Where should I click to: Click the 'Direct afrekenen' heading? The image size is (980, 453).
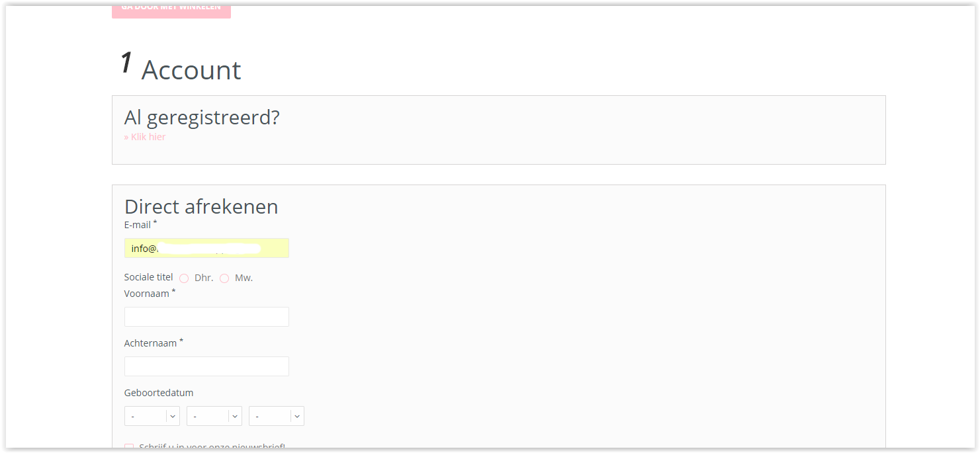[201, 206]
